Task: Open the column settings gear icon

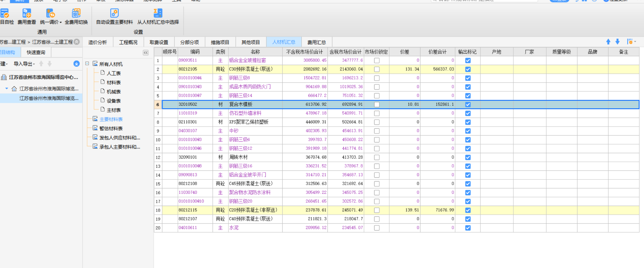Action: point(630,42)
